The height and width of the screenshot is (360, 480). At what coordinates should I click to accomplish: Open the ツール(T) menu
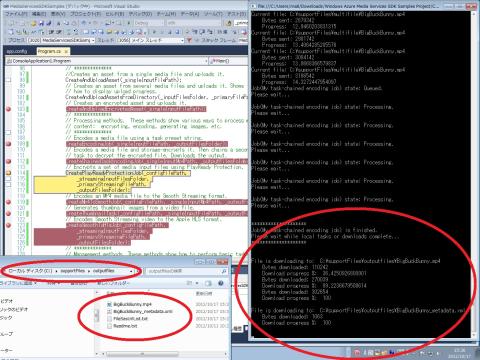[x=213, y=14]
